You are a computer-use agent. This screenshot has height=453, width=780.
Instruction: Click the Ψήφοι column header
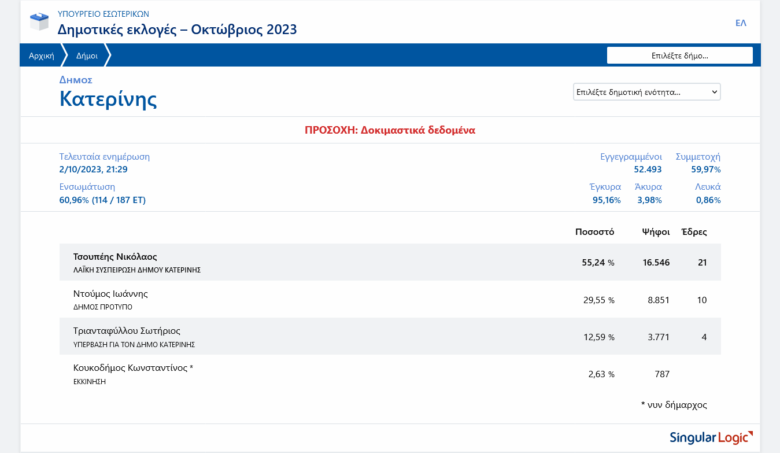[656, 232]
